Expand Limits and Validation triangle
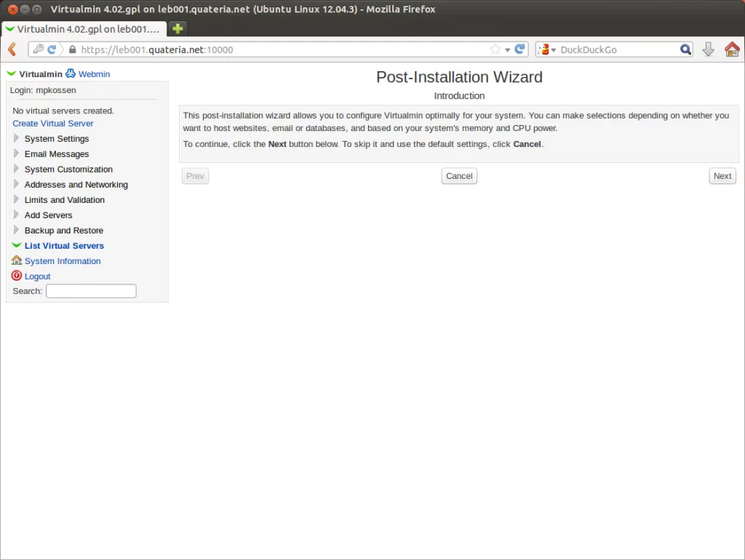Screen dimensions: 745x560 (16, 199)
